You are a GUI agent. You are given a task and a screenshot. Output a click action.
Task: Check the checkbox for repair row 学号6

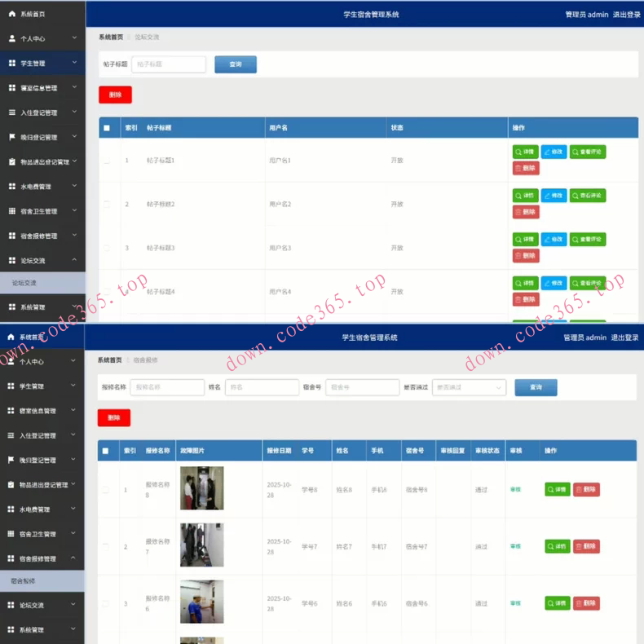[105, 604]
